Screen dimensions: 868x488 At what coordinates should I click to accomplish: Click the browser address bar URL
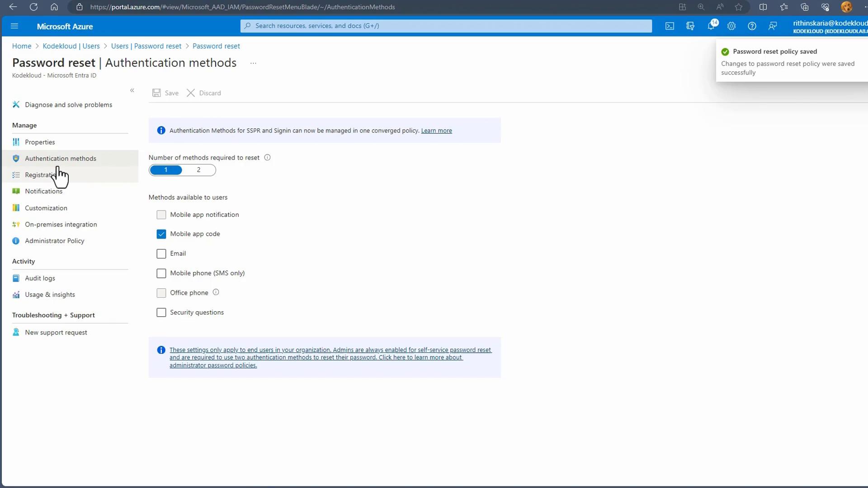tap(242, 7)
